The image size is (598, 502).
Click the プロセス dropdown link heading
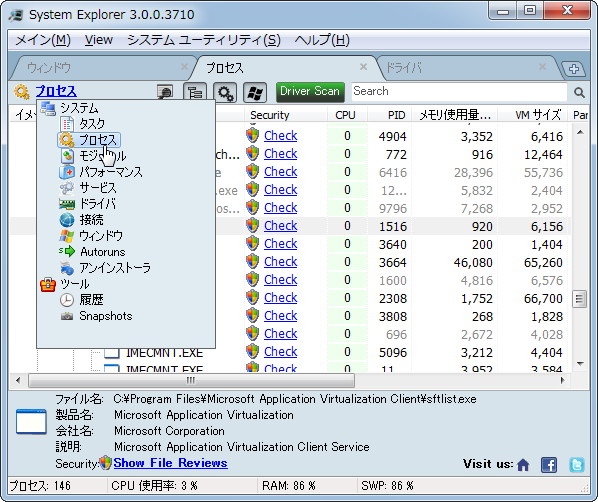point(56,91)
